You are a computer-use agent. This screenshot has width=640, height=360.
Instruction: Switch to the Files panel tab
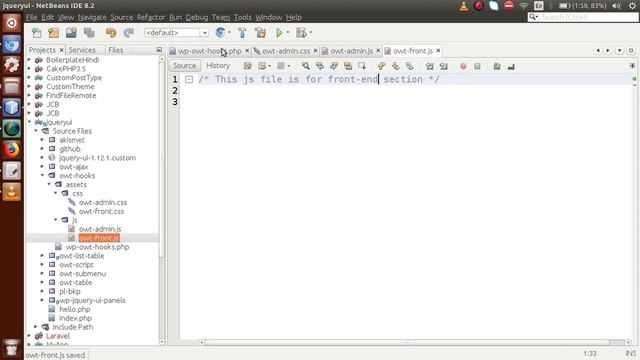pyautogui.click(x=116, y=50)
